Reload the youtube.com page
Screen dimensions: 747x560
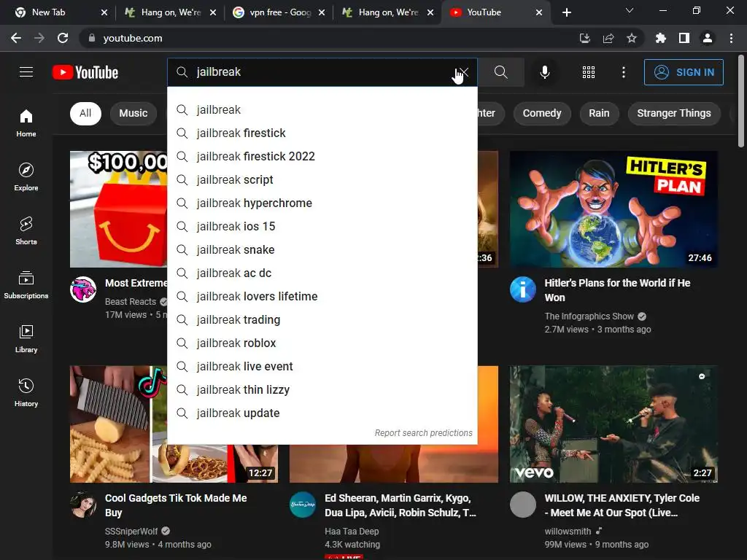click(63, 38)
